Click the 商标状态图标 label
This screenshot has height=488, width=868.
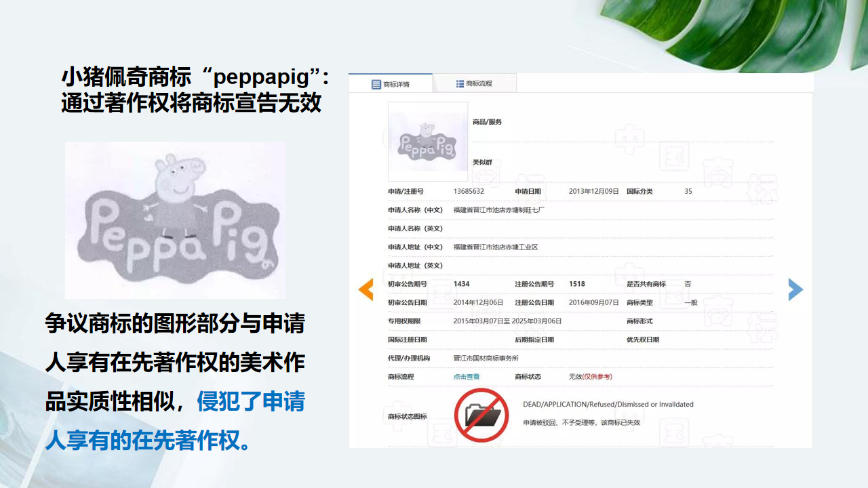click(408, 417)
